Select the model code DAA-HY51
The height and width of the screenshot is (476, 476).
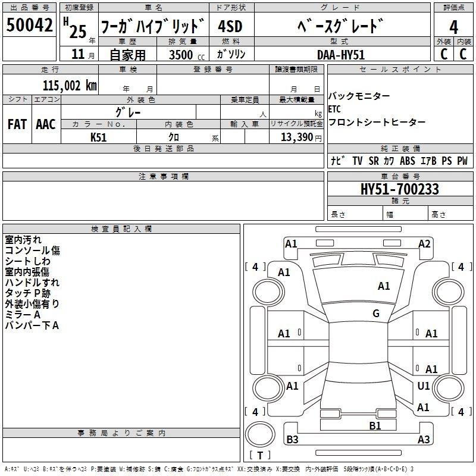click(340, 54)
